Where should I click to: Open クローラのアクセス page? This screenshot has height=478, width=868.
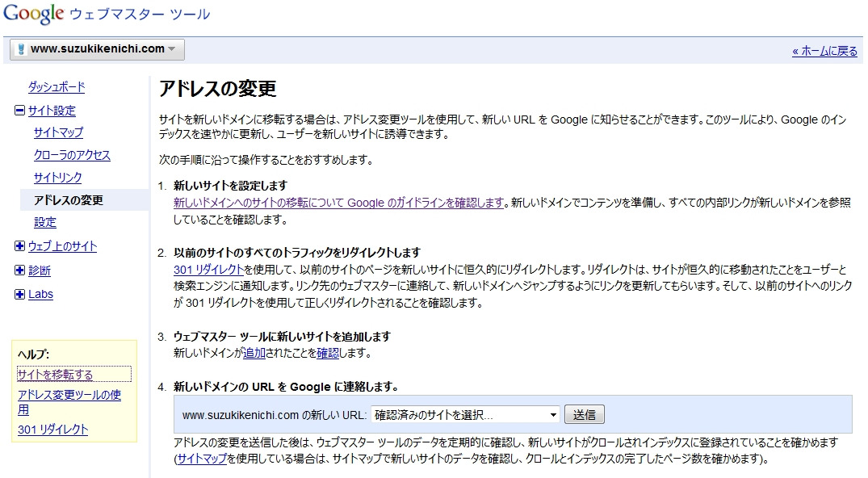[72, 155]
